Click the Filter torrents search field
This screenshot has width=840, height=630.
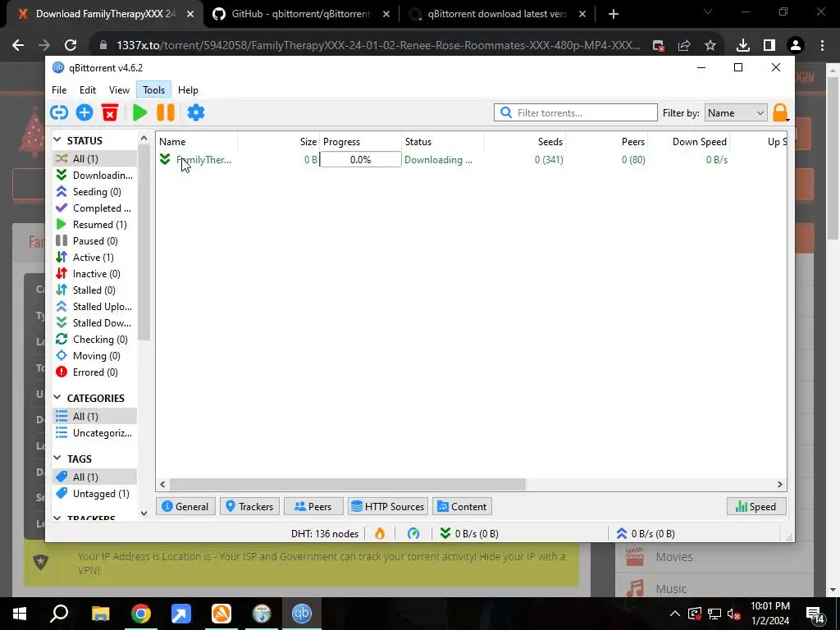coord(575,112)
